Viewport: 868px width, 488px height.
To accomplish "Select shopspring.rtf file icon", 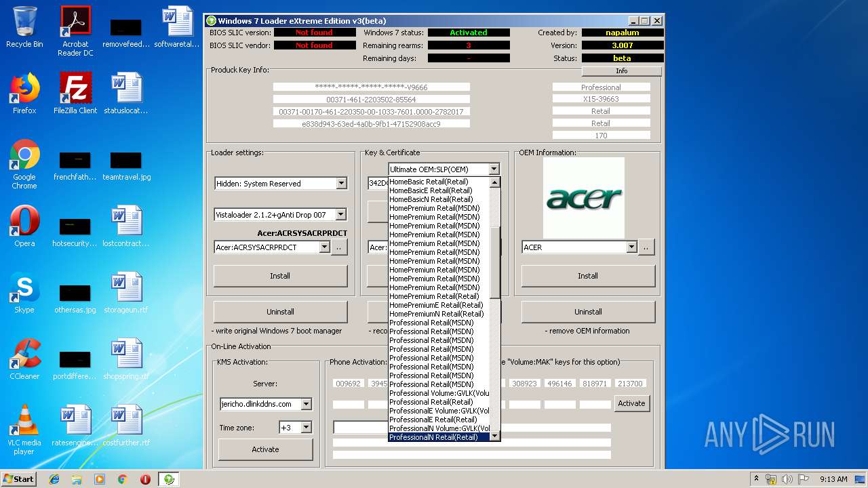I will click(126, 359).
